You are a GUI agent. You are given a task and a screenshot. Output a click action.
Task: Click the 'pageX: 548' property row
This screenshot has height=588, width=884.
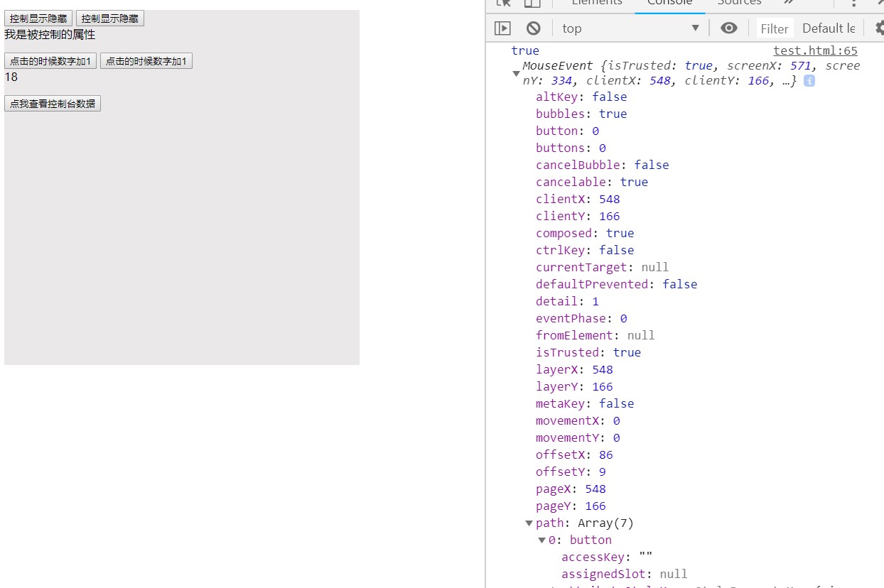tap(571, 489)
